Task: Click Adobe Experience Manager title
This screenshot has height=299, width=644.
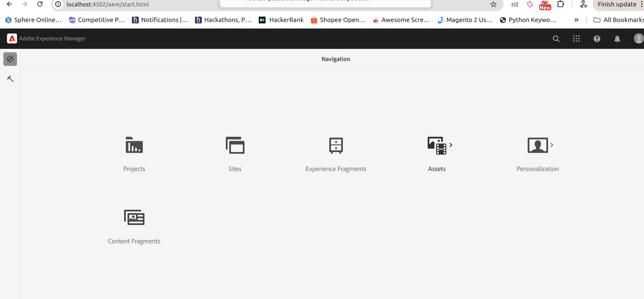Action: [x=52, y=39]
